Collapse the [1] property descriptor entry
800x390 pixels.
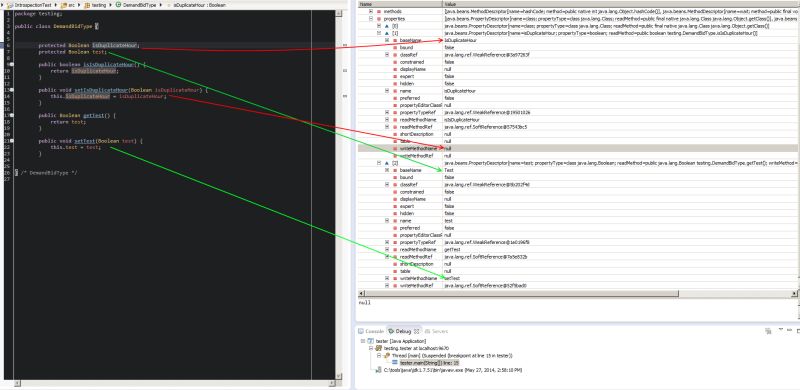coord(379,33)
